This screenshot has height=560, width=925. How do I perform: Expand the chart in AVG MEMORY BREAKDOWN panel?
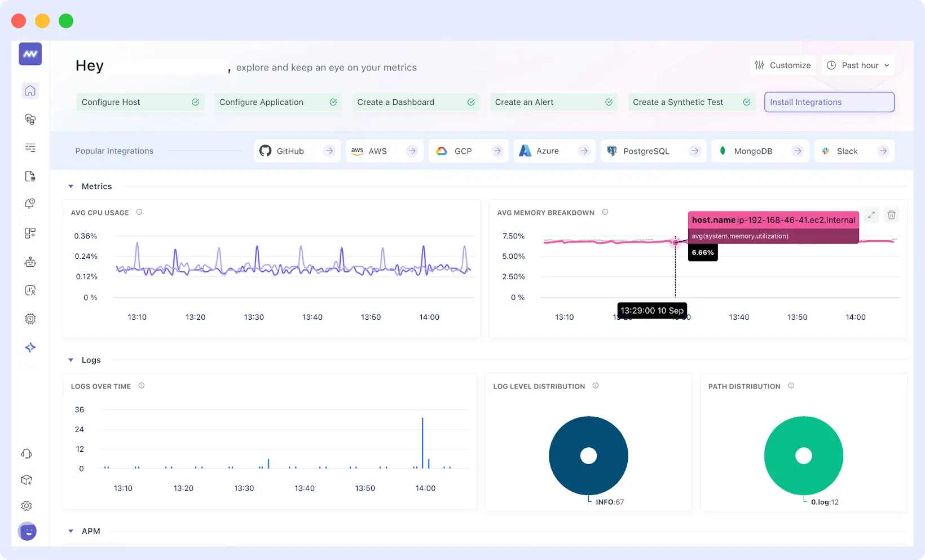[871, 215]
